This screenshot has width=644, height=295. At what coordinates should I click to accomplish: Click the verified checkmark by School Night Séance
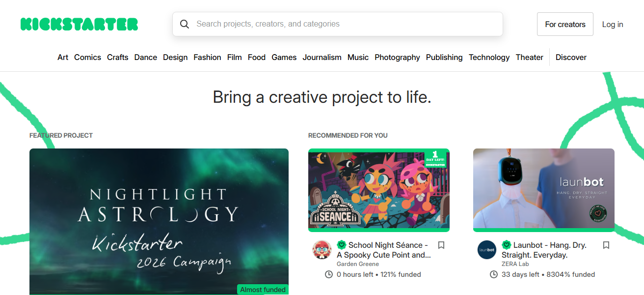pyautogui.click(x=342, y=245)
